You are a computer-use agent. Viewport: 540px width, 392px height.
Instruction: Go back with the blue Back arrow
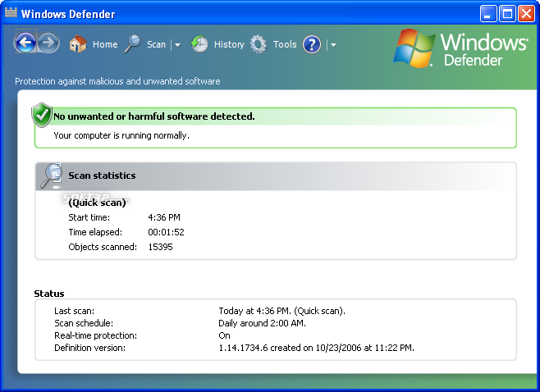tap(25, 43)
